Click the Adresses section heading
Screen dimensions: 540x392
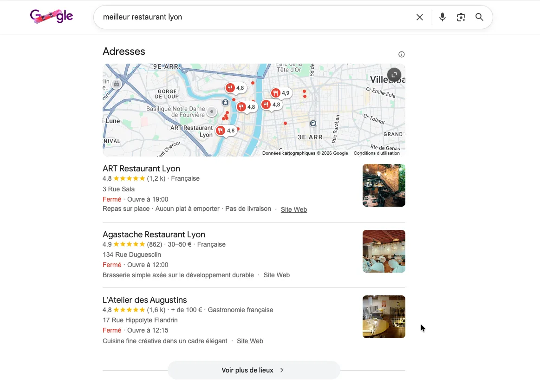[124, 52]
